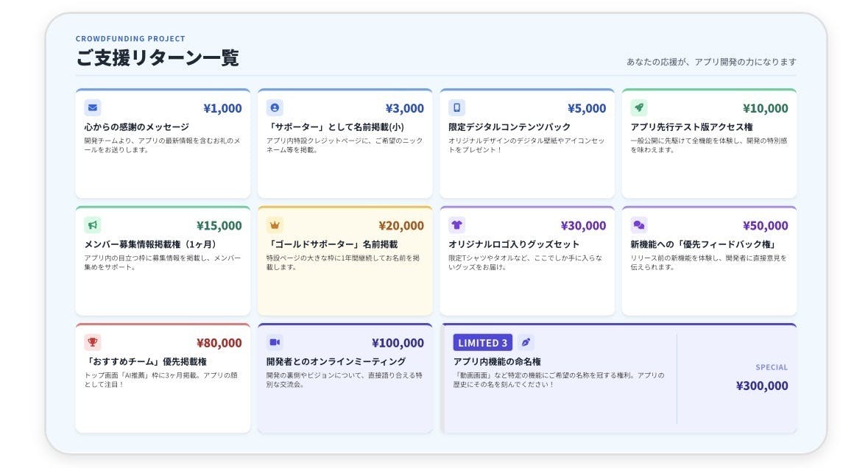868x468 pixels.
Task: Click the smartphone icon on ¥5,000 card
Action: tap(456, 107)
